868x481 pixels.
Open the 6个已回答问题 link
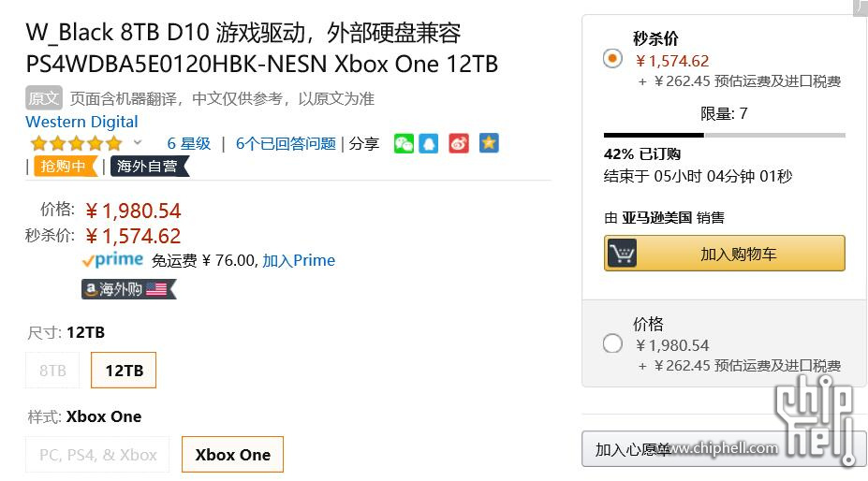pyautogui.click(x=286, y=144)
